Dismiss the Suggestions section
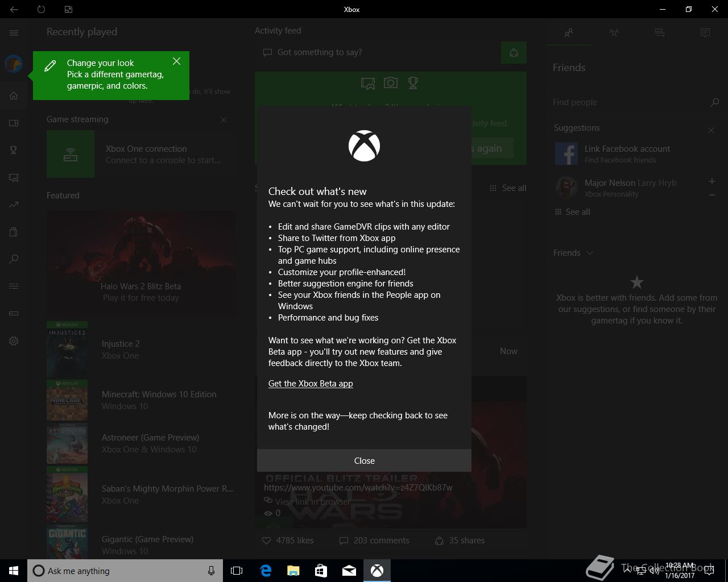Viewport: 728px width, 582px height. (711, 130)
